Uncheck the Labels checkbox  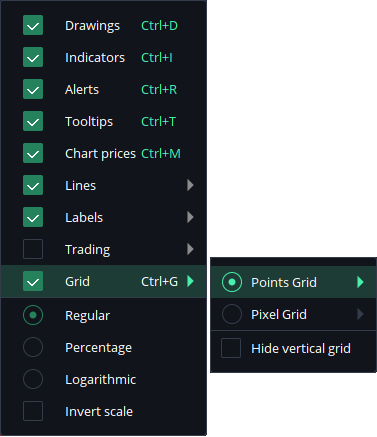tap(33, 217)
